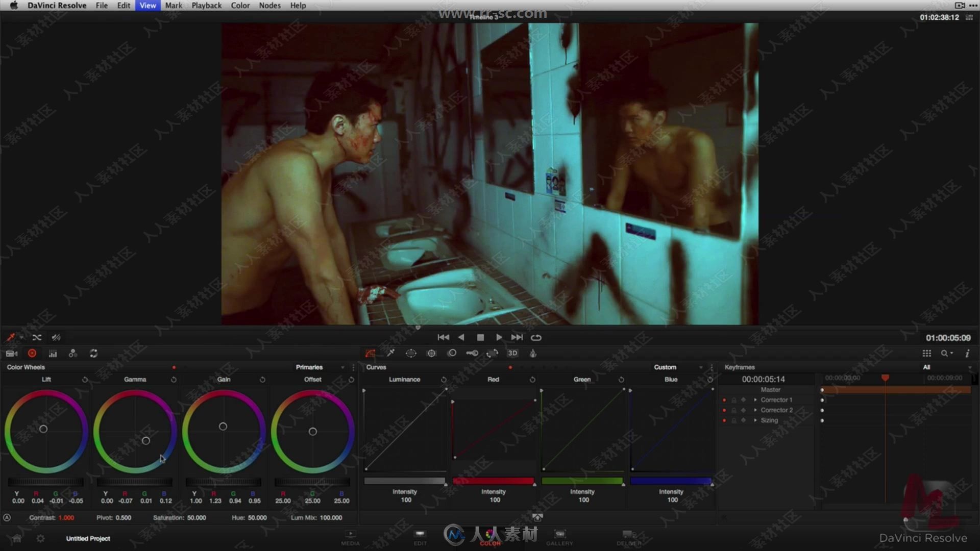
Task: Expand Sizing keyframe track
Action: pos(755,420)
